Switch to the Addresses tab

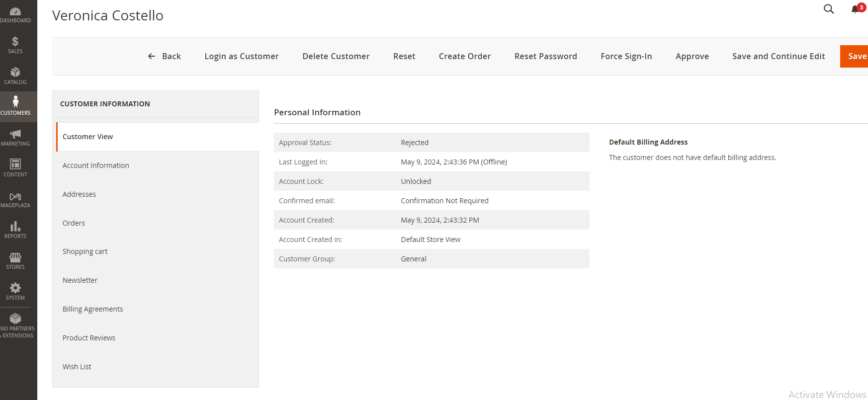[79, 194]
